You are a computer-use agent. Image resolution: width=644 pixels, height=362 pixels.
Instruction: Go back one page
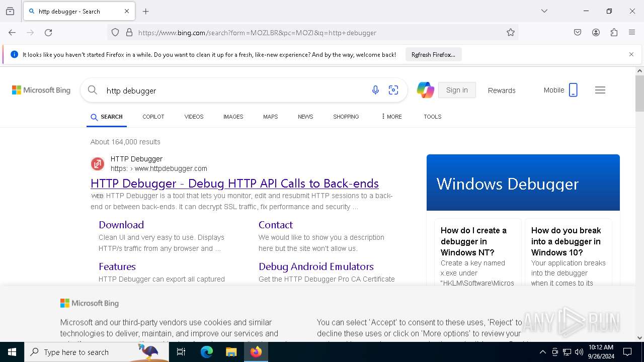pyautogui.click(x=12, y=33)
